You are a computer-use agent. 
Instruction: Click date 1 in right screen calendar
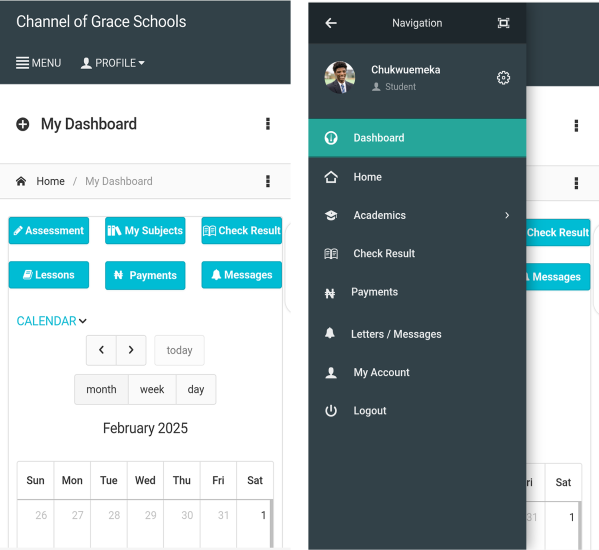(571, 518)
